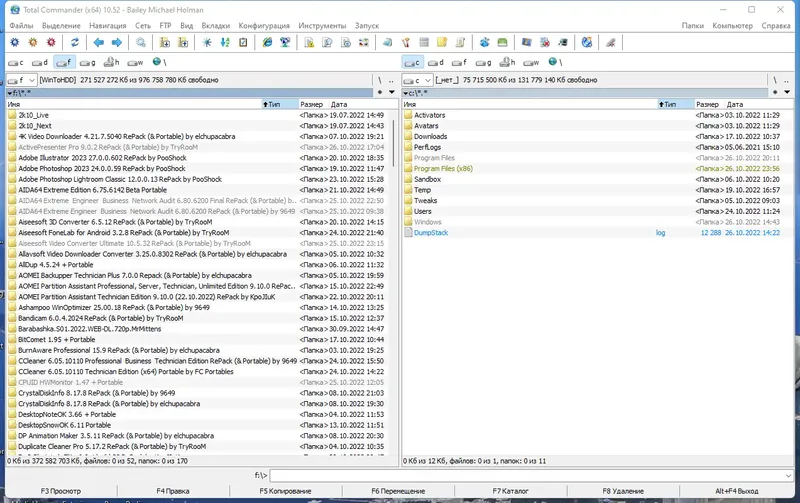The height and width of the screenshot is (503, 800).
Task: Click the orange gear toolbar icon
Action: (33, 42)
